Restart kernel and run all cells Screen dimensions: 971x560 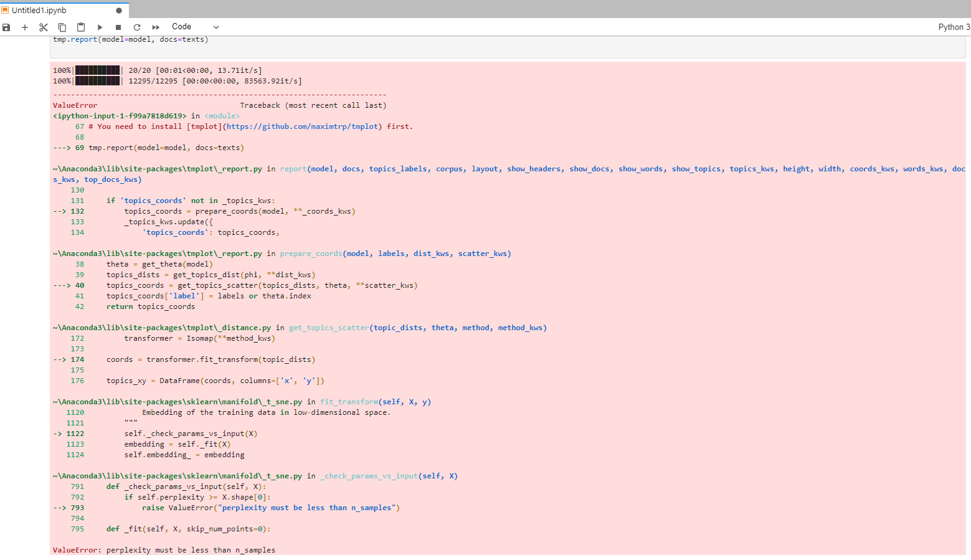[155, 27]
